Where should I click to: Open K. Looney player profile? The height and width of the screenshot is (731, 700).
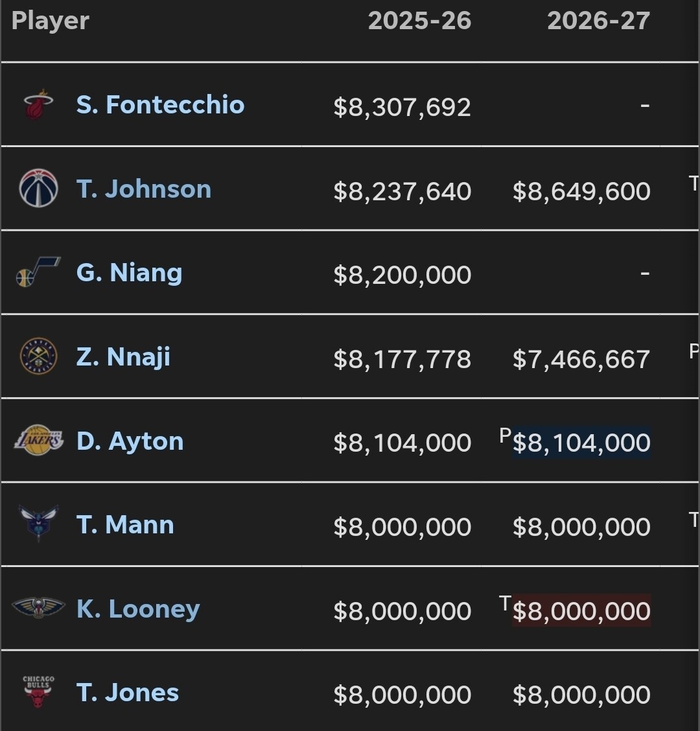coord(138,609)
